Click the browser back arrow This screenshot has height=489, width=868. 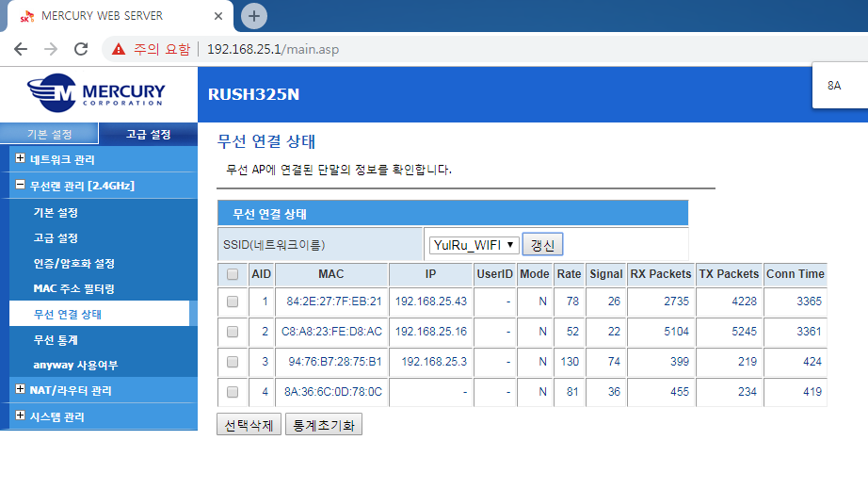pyautogui.click(x=21, y=49)
